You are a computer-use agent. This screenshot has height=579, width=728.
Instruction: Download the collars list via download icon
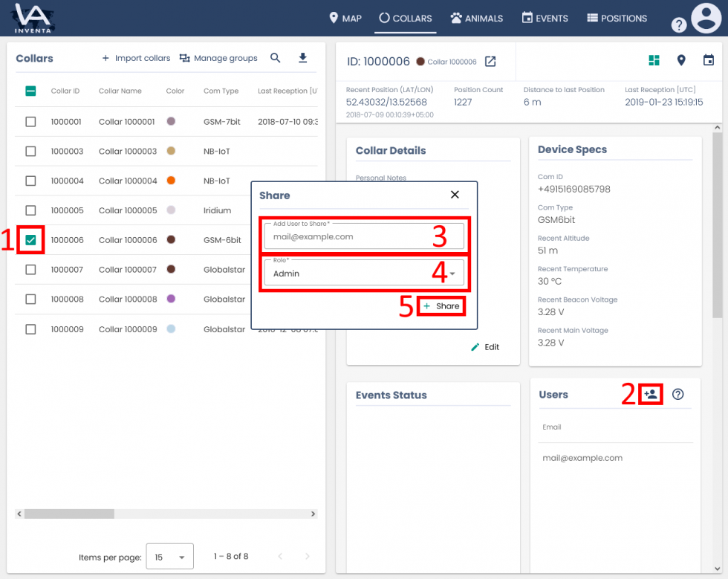click(x=303, y=57)
